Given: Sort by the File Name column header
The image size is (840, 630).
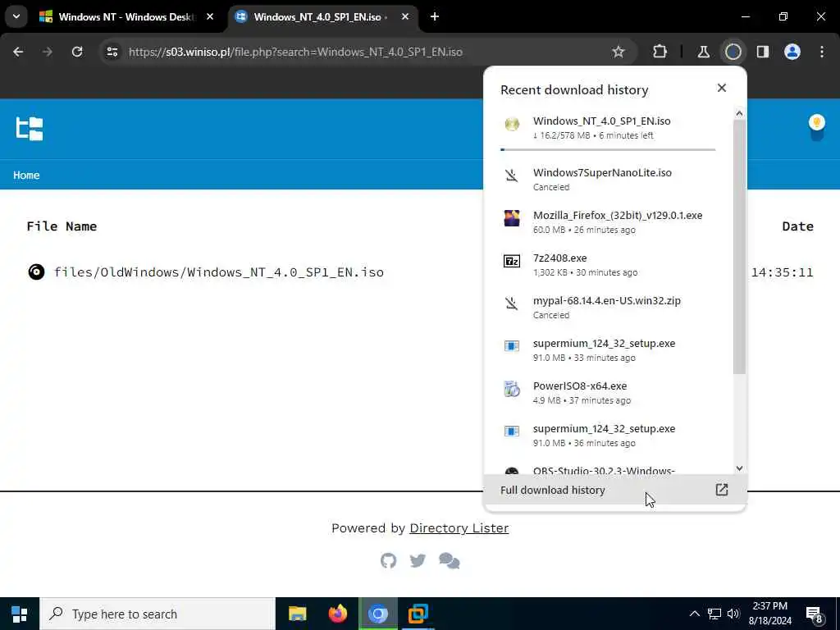Looking at the screenshot, I should (62, 226).
